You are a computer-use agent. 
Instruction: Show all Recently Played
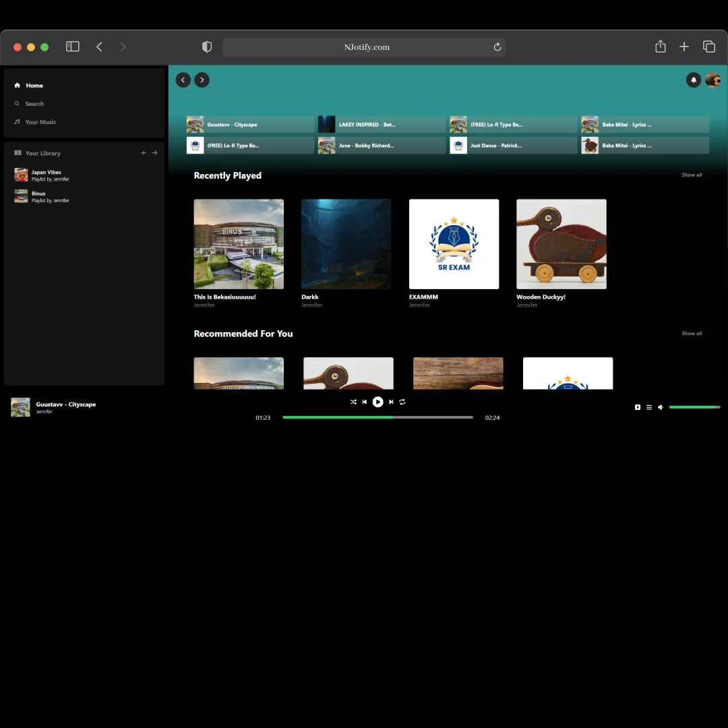point(692,175)
